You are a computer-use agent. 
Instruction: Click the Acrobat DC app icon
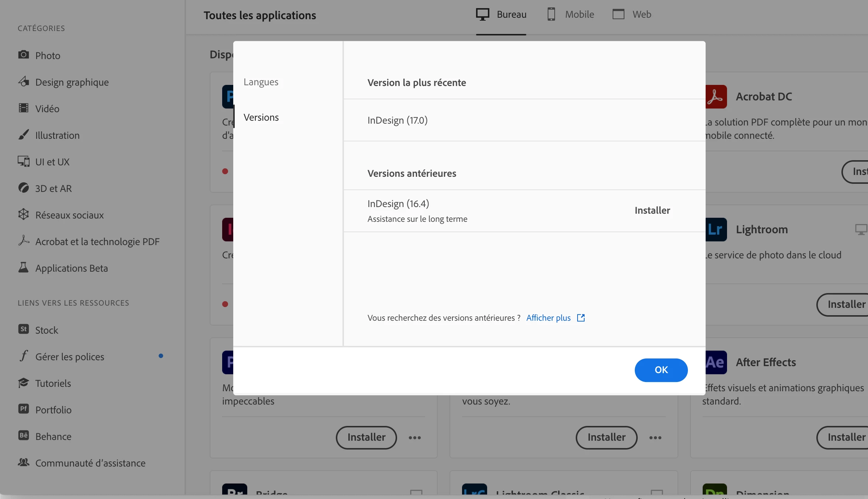click(716, 97)
